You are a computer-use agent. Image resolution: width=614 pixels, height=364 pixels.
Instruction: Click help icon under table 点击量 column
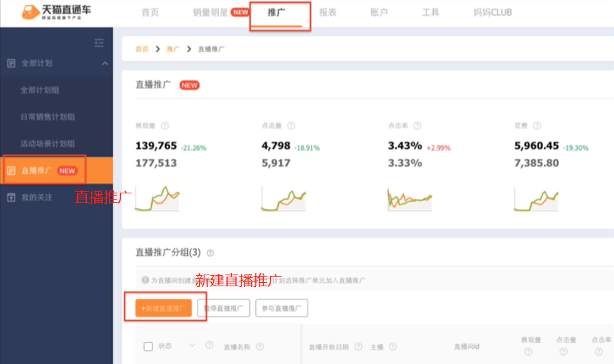[x=564, y=352]
